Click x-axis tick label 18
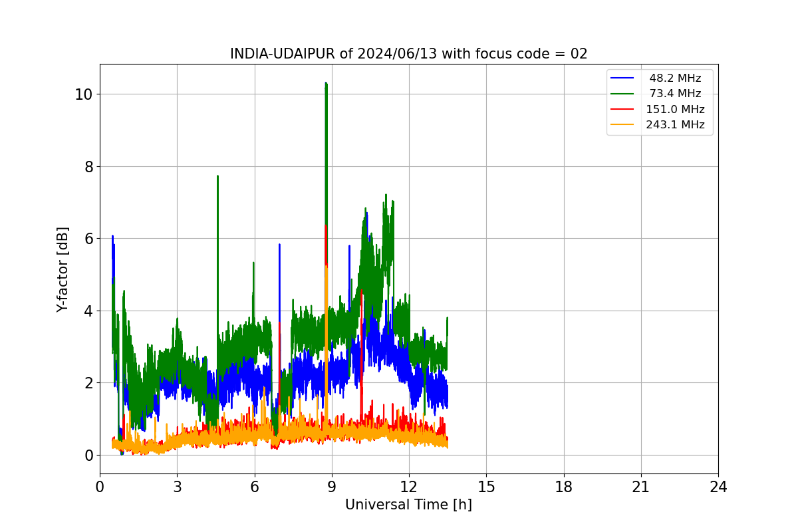This screenshot has height=532, width=798. pos(564,487)
